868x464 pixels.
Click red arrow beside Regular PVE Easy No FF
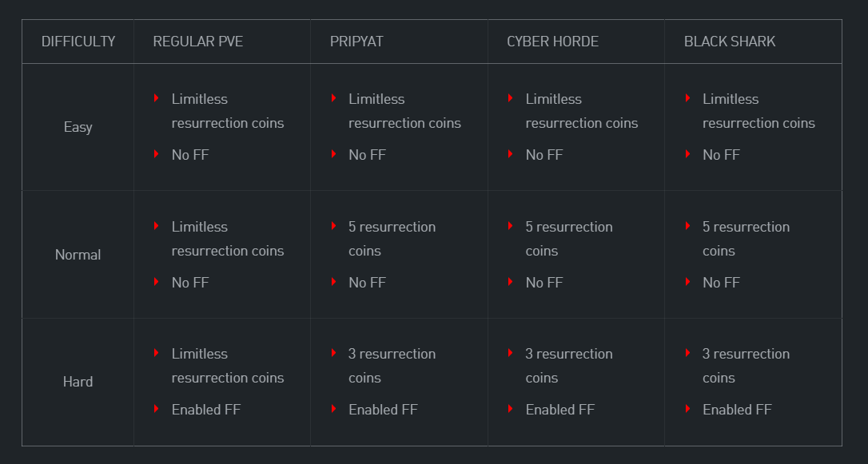(157, 154)
